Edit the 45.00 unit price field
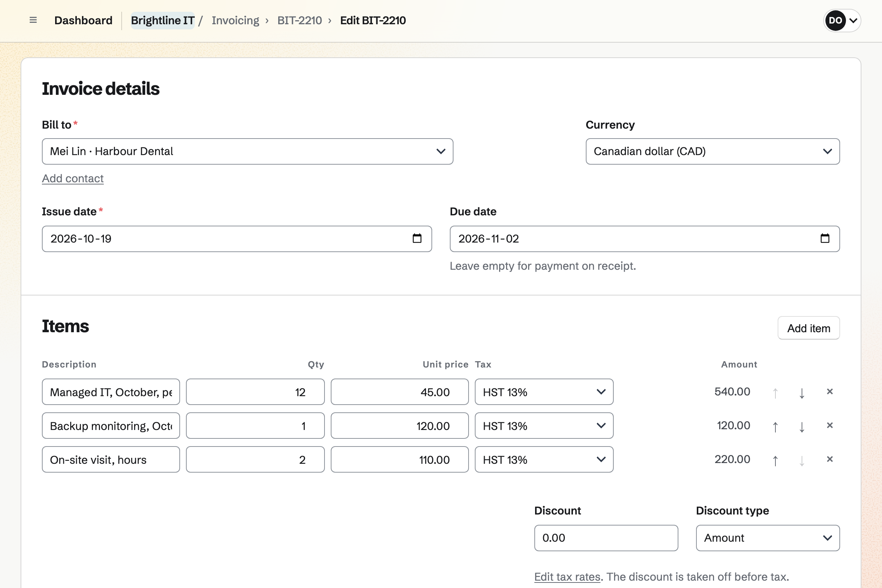The image size is (882, 588). 399,392
